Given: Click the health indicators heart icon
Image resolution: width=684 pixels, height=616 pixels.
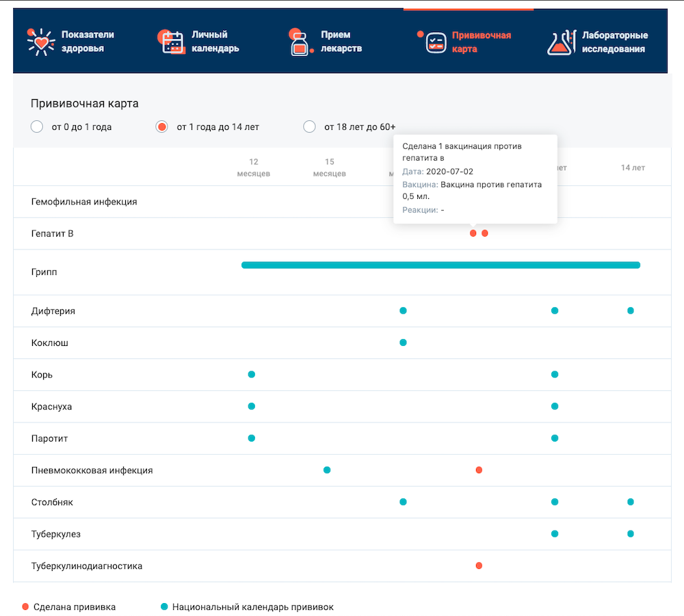Looking at the screenshot, I should click(x=40, y=42).
